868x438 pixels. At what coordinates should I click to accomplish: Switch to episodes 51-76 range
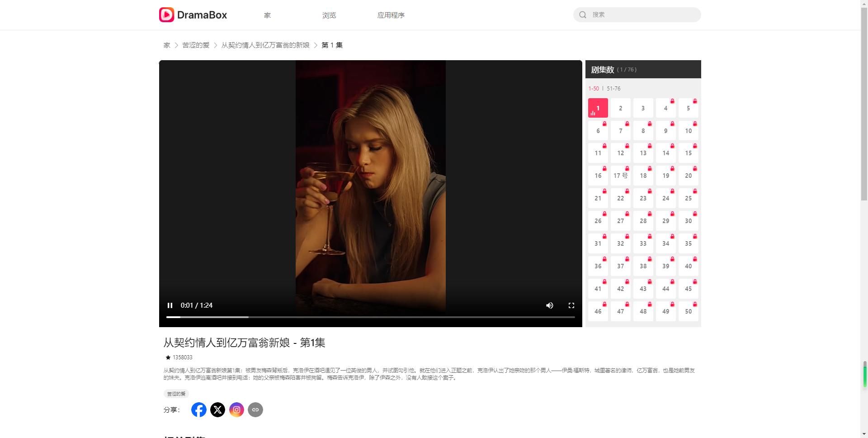(x=613, y=89)
